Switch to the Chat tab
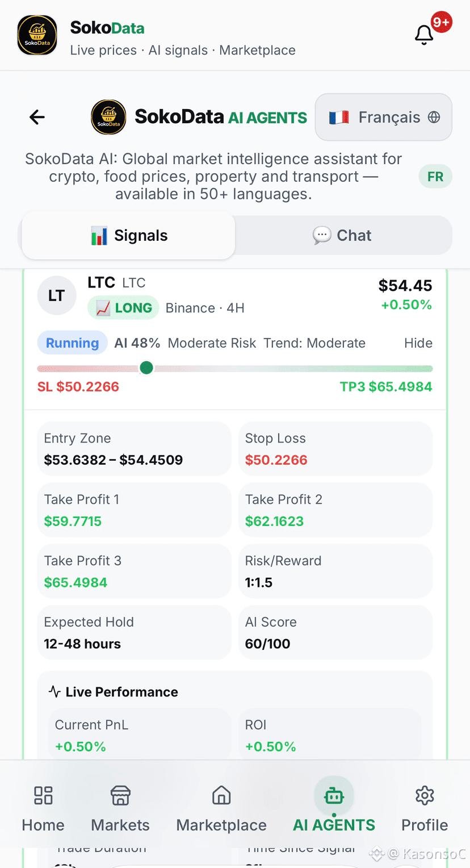 [x=342, y=235]
